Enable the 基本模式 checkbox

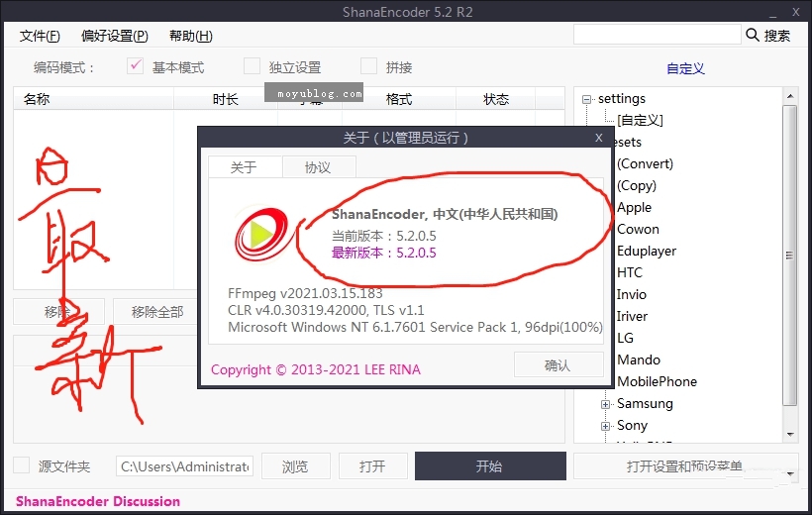click(135, 66)
